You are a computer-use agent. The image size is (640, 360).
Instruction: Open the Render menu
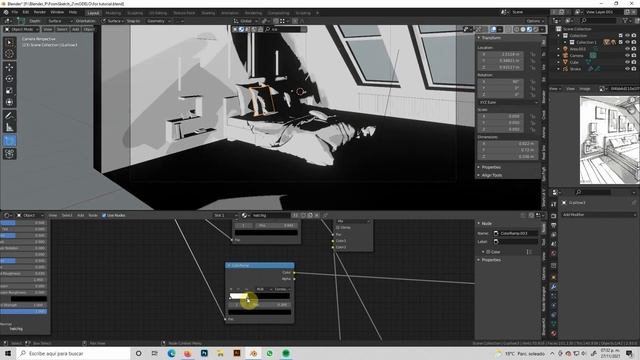click(40, 12)
